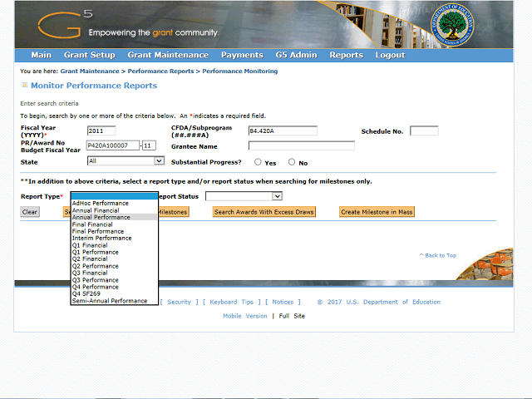The width and height of the screenshot is (532, 399).
Task: Choose Final Financial report type
Action: 115,224
